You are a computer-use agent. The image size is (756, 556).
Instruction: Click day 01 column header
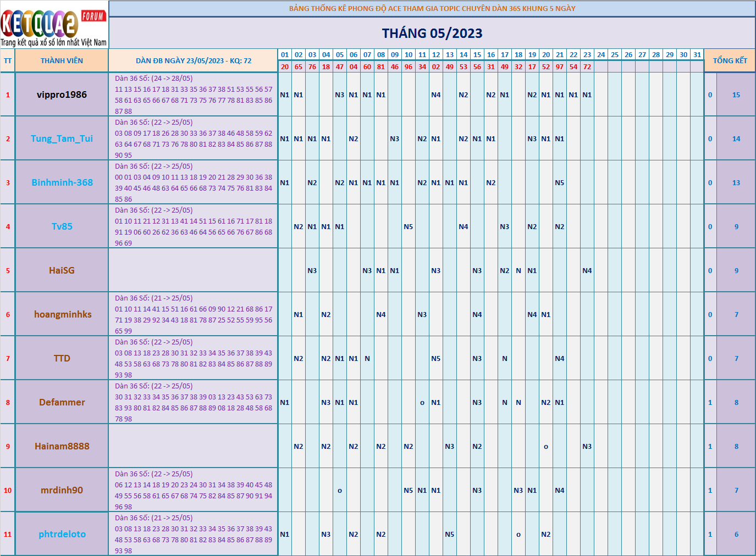(x=285, y=55)
